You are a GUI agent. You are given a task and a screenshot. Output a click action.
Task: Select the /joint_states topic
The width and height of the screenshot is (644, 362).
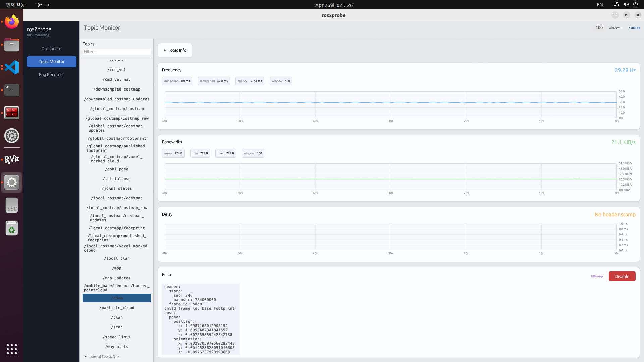pyautogui.click(x=117, y=188)
